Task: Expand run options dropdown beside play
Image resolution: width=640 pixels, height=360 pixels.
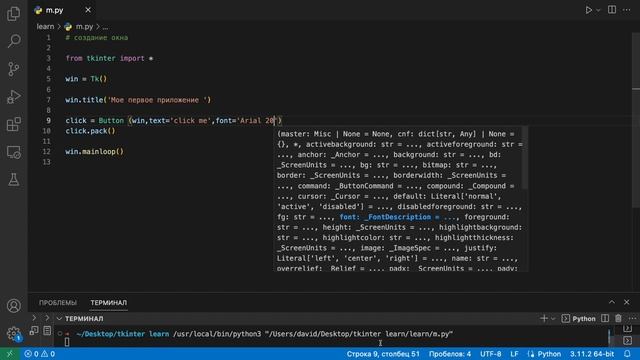Action: tap(598, 10)
